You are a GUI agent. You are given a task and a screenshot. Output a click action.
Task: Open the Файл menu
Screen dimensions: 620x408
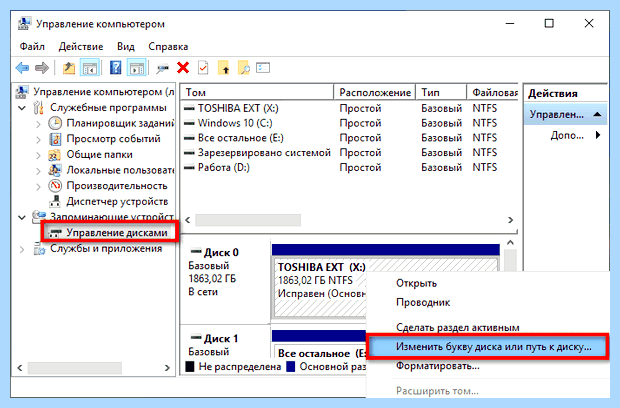[32, 47]
